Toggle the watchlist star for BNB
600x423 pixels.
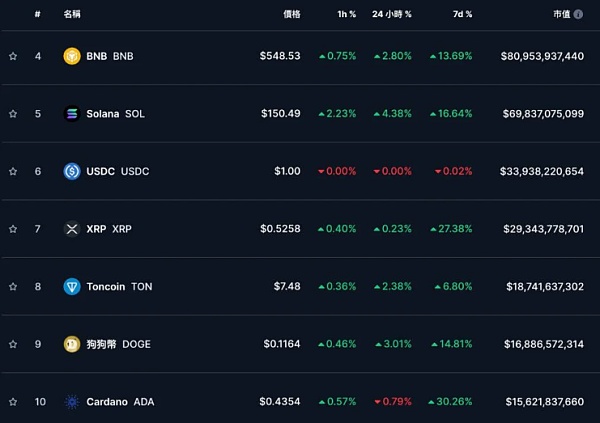[x=13, y=56]
